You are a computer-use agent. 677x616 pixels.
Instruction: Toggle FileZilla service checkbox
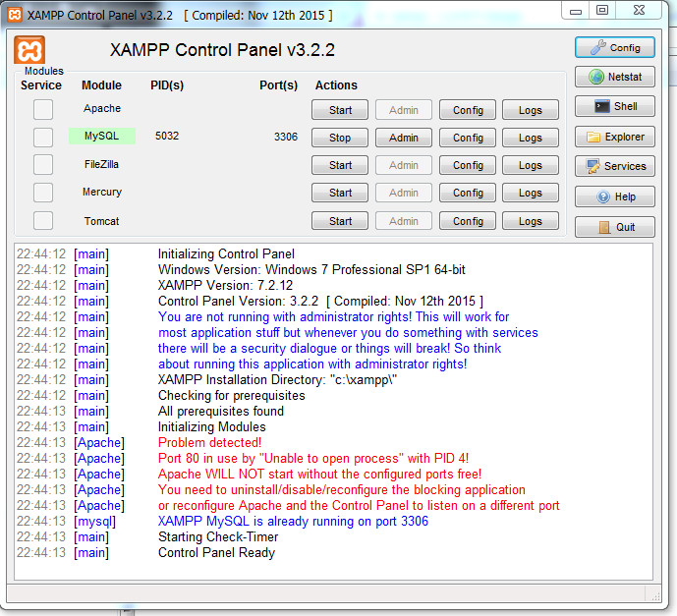click(43, 165)
